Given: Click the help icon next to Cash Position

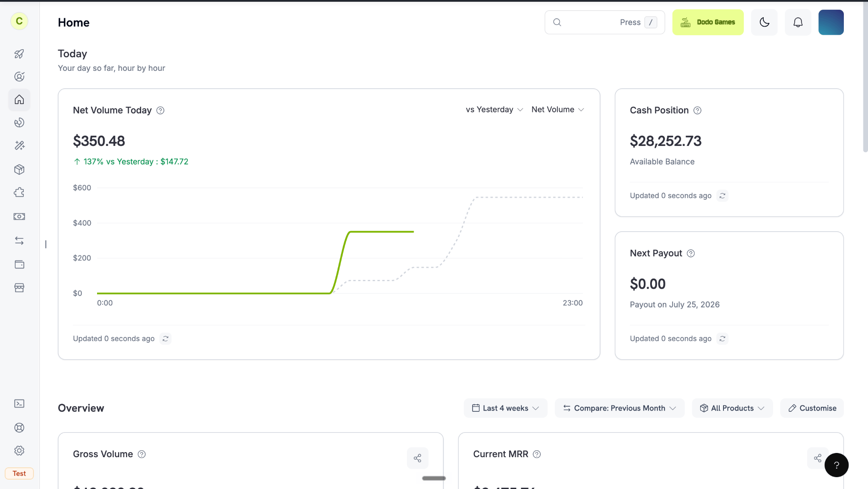Looking at the screenshot, I should tap(697, 111).
